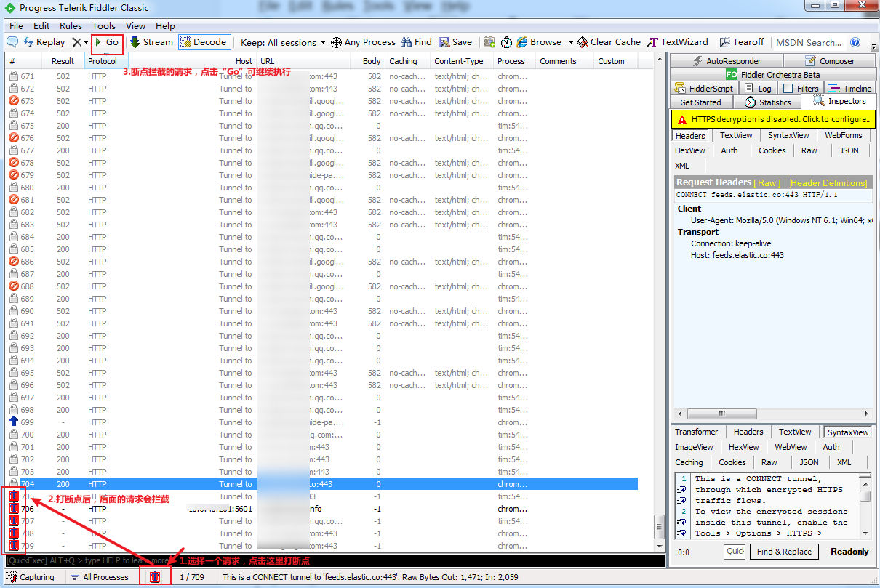
Task: Open the File menu
Action: click(16, 25)
